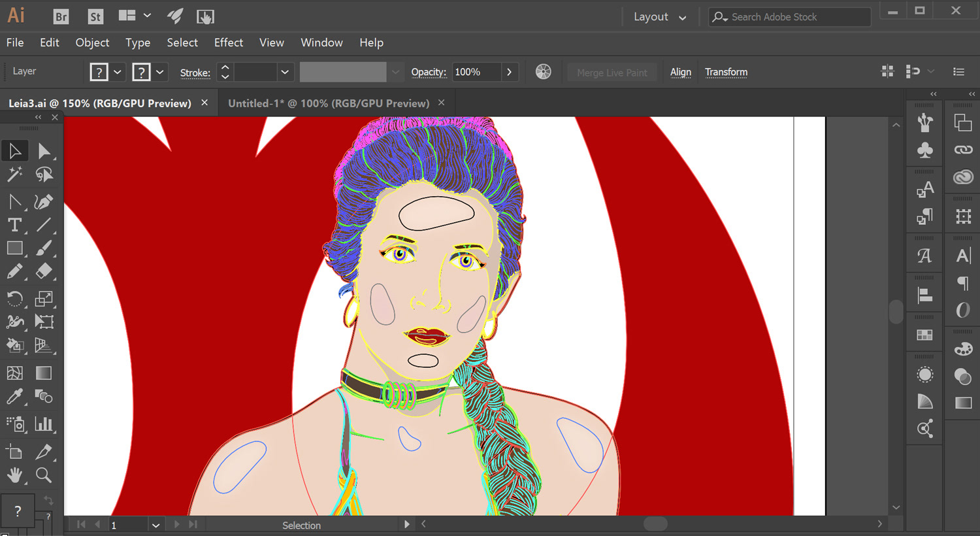Click the Transform link
The width and height of the screenshot is (980, 536).
click(726, 72)
